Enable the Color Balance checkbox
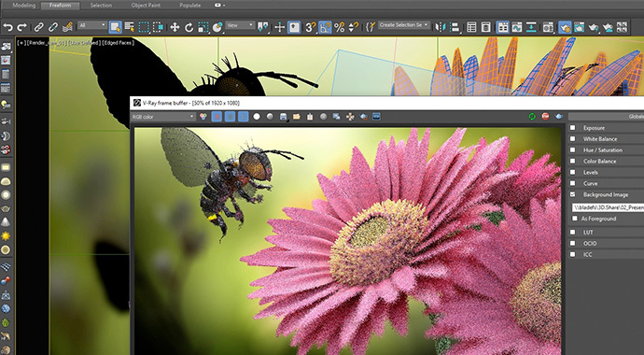The image size is (644, 355). click(572, 161)
